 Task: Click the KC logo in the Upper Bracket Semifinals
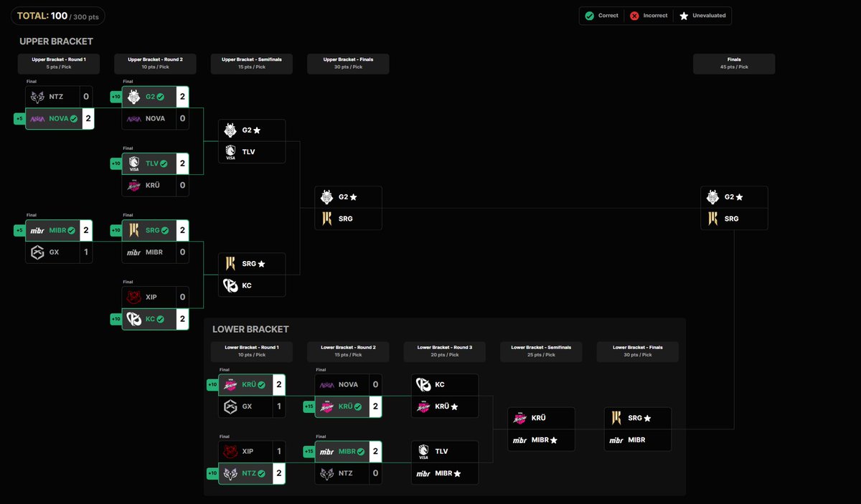pos(230,285)
